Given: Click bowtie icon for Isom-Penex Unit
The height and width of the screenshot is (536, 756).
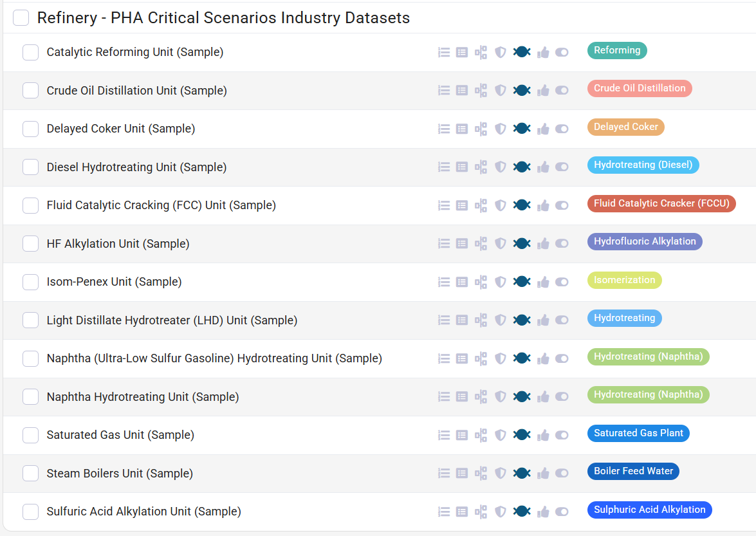Looking at the screenshot, I should tap(522, 281).
